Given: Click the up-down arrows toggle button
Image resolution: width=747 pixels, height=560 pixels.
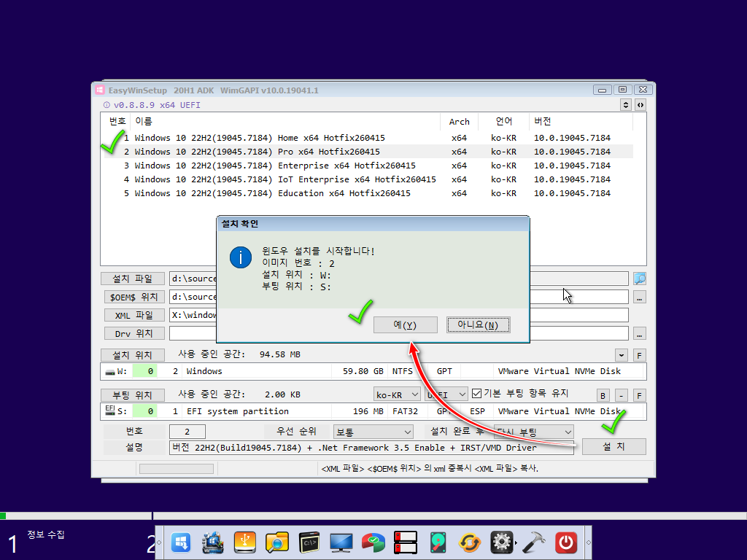Looking at the screenshot, I should pos(626,105).
